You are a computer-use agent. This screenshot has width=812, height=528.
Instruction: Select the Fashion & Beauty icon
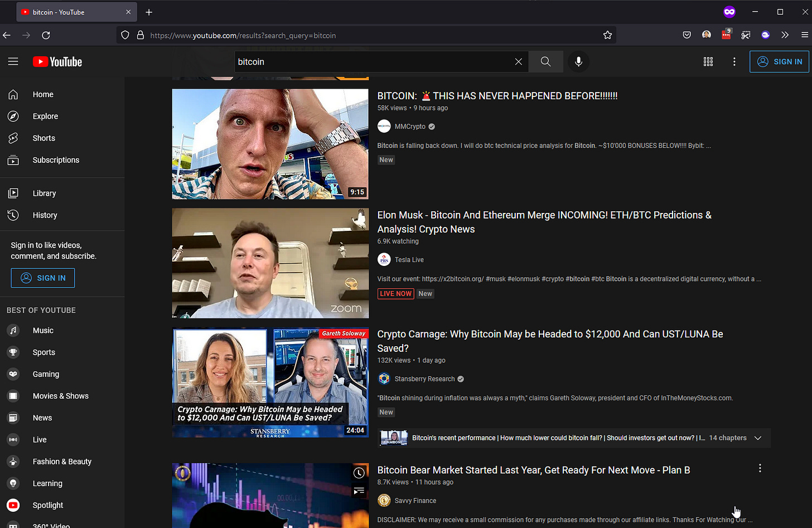tap(13, 462)
